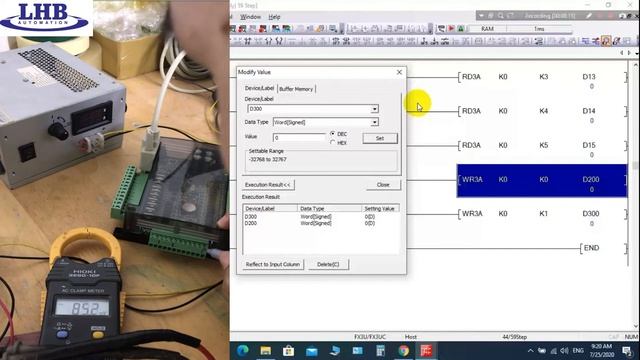Image resolution: width=640 pixels, height=360 pixels.
Task: Click the pencil icon on recording bar
Action: 589,16
